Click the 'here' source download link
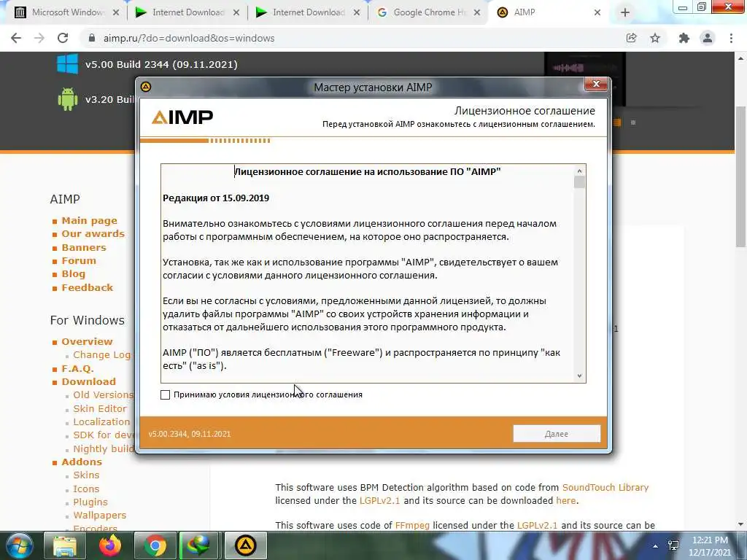 566,500
